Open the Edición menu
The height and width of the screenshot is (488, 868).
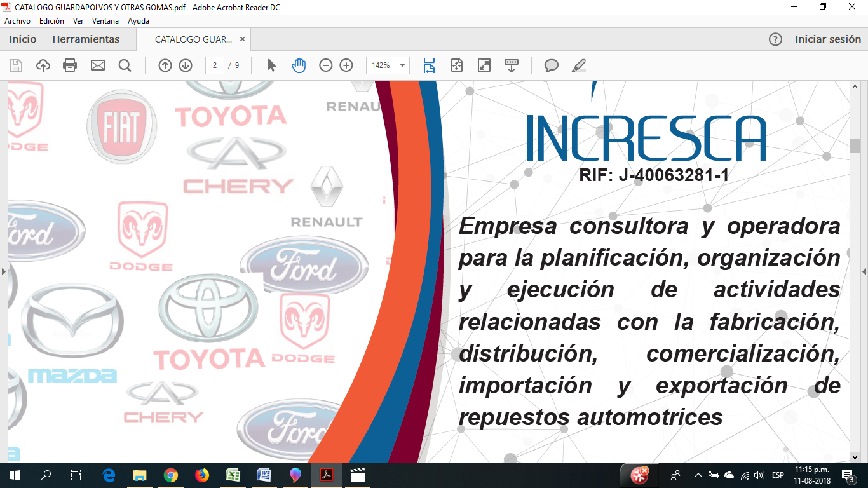(51, 21)
